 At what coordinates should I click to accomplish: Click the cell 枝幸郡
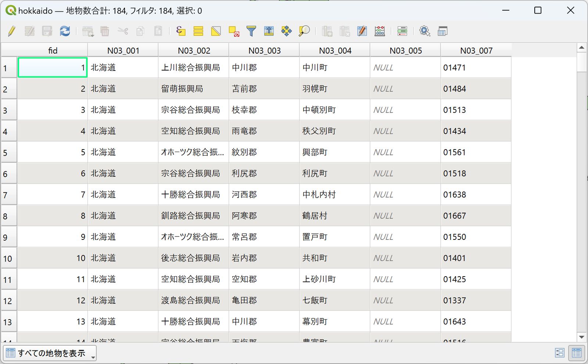click(264, 110)
